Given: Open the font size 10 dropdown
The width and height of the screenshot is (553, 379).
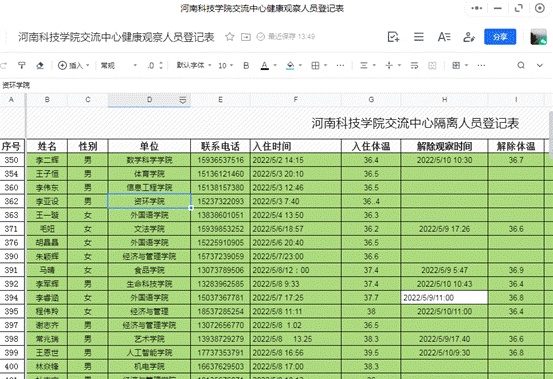Looking at the screenshot, I should pyautogui.click(x=226, y=66).
